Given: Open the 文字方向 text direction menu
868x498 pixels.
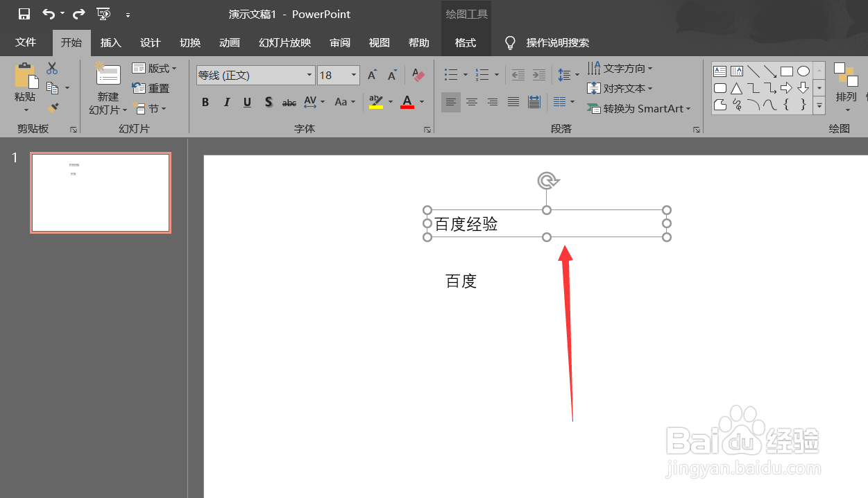Looking at the screenshot, I should [x=620, y=68].
